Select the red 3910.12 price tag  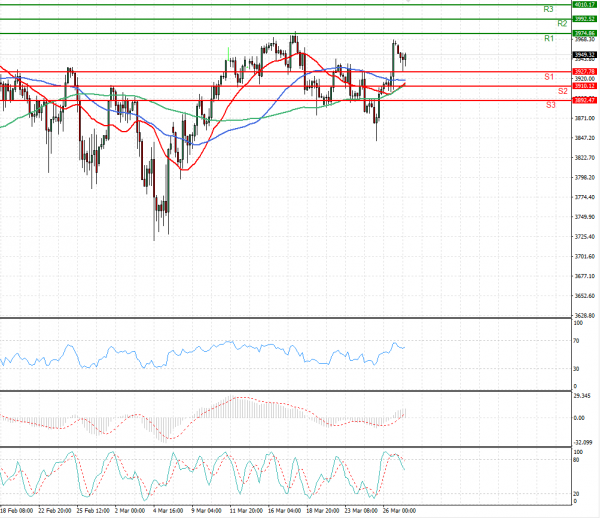pyautogui.click(x=585, y=86)
